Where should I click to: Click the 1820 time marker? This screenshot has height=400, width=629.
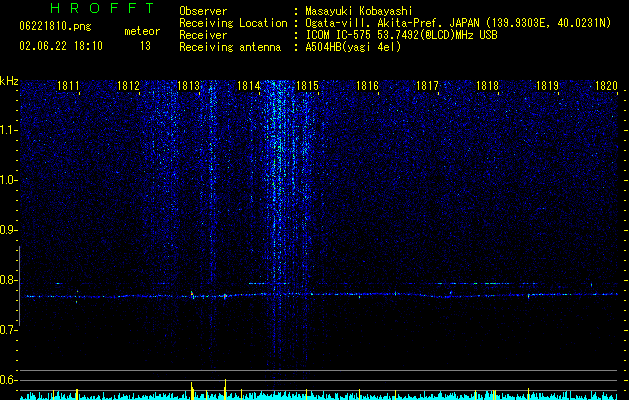point(606,86)
